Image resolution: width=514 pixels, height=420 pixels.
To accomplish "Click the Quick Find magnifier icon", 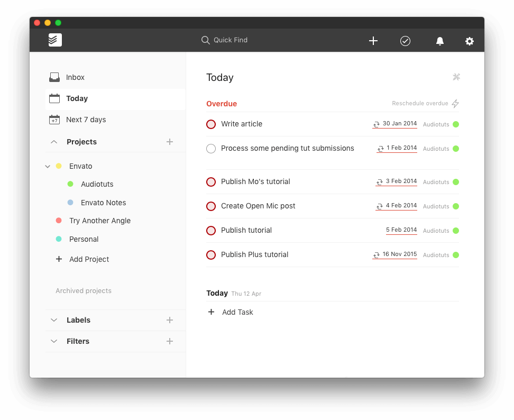I will coord(205,40).
